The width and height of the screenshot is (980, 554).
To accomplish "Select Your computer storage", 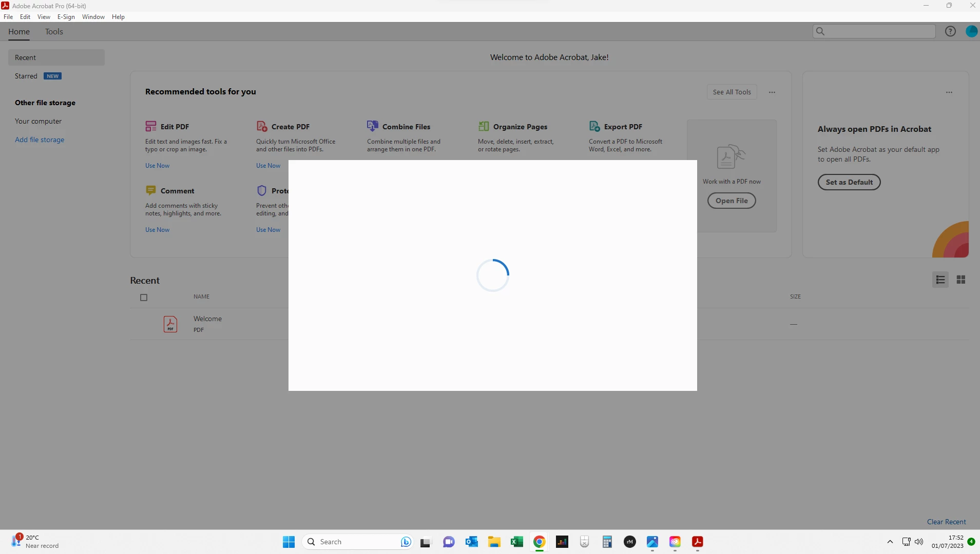I will 38,121.
